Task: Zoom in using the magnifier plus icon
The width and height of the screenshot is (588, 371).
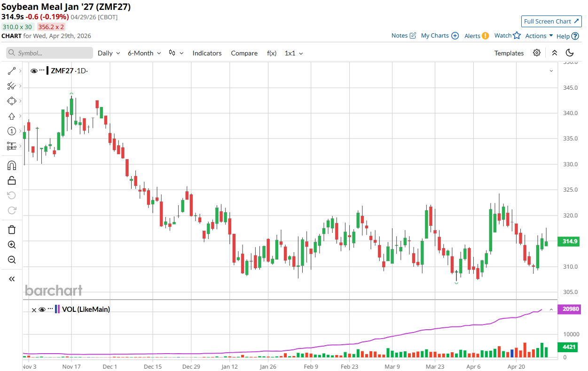Action: click(x=12, y=245)
